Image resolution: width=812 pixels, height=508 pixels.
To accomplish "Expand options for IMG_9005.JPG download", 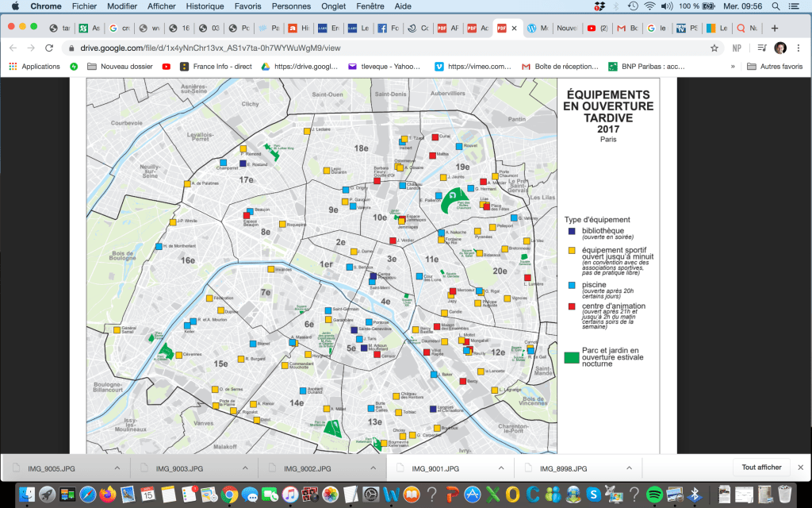I will tap(117, 468).
